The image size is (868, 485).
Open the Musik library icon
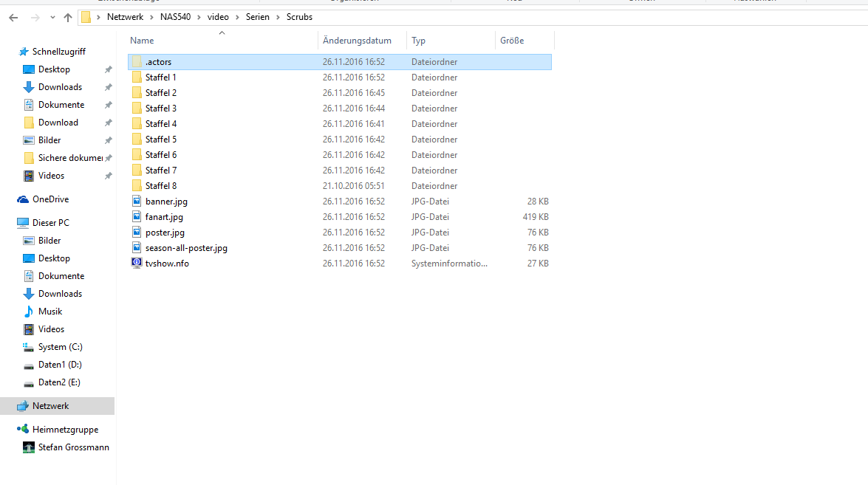coord(29,312)
